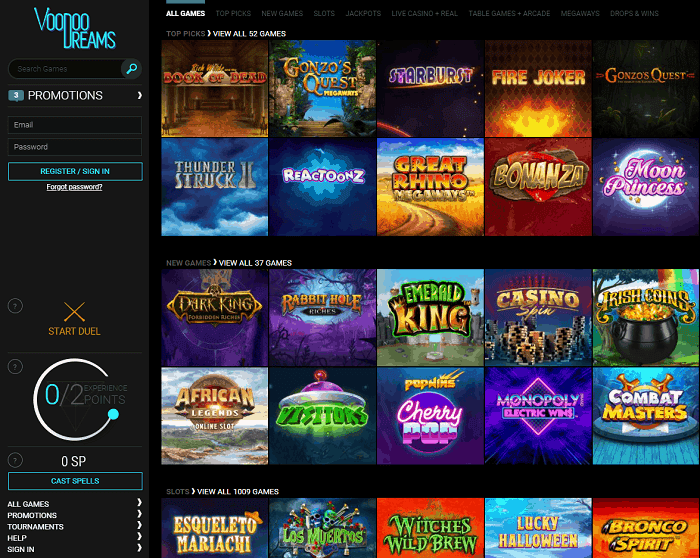700x558 pixels.
Task: Launch Monopoly Electric Wins tile
Action: [x=538, y=416]
